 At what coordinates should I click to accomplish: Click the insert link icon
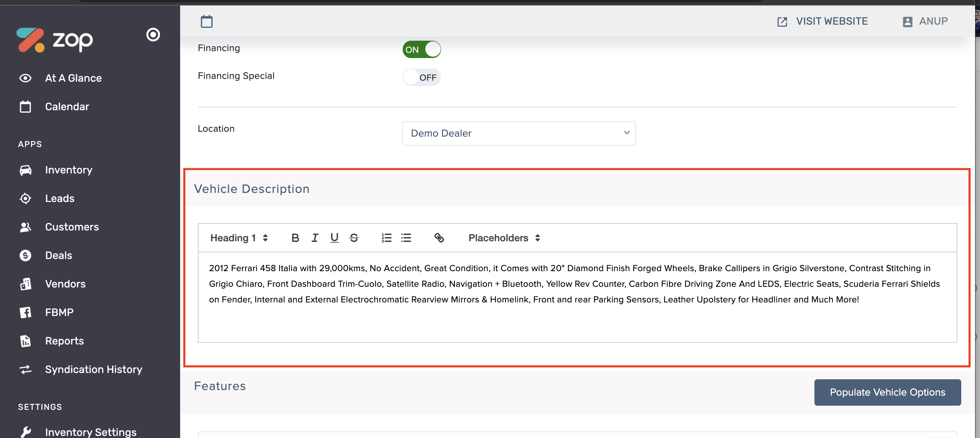[x=439, y=238]
